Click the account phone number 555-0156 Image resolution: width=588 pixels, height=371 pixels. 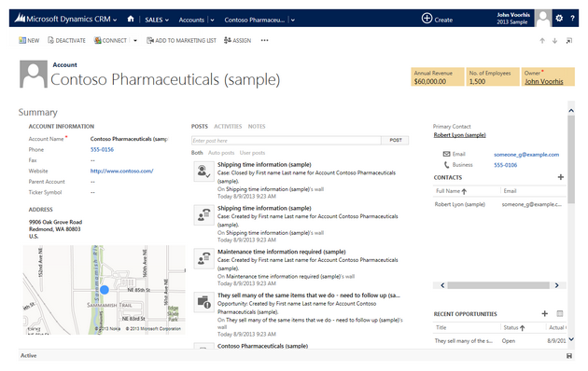click(x=102, y=149)
